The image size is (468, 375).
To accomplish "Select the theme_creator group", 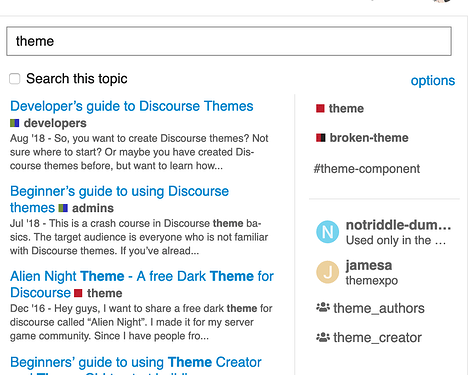I will tap(369, 338).
